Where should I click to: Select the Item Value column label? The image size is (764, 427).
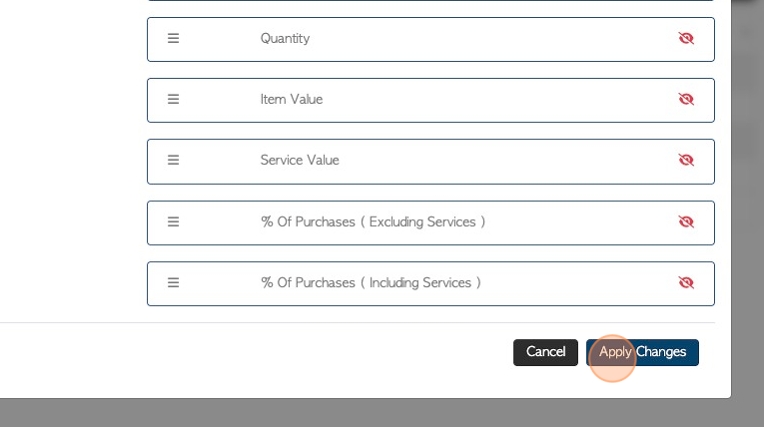click(x=291, y=99)
